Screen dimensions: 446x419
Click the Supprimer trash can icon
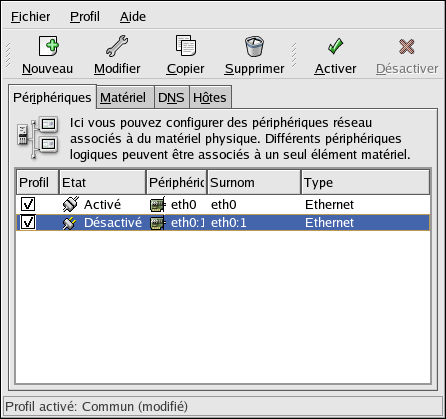(254, 46)
